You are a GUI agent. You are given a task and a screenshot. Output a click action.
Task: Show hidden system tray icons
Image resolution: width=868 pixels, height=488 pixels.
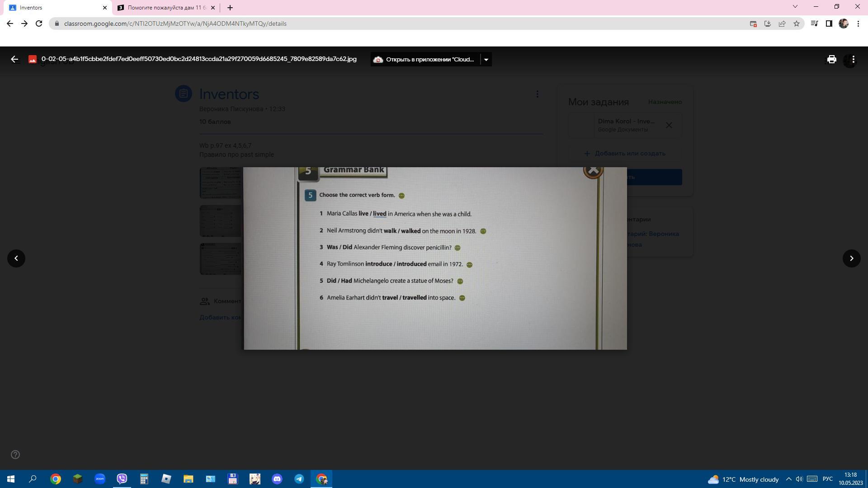click(788, 479)
